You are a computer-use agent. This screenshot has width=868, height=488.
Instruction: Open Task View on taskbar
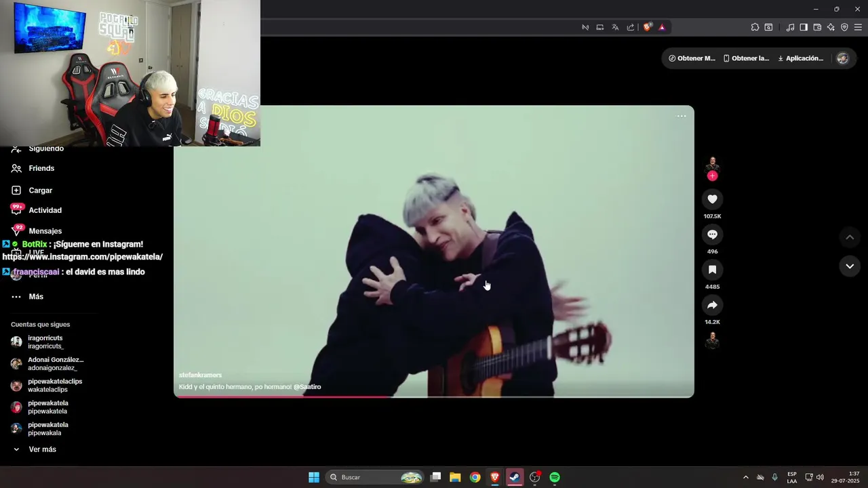click(436, 477)
